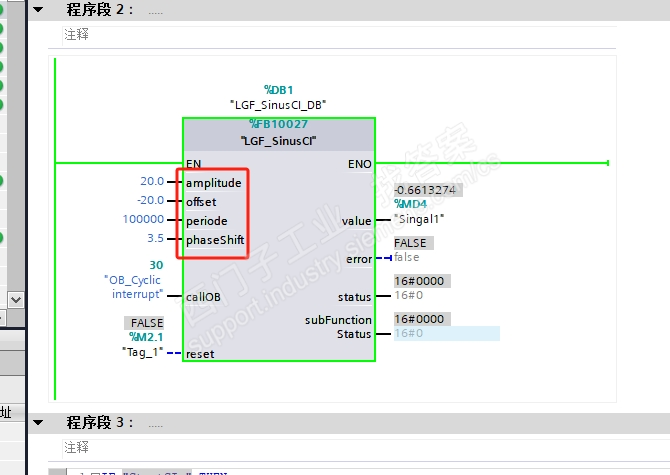The image size is (670, 475).
Task: Select the phaseShift value 3.5
Action: 156,238
